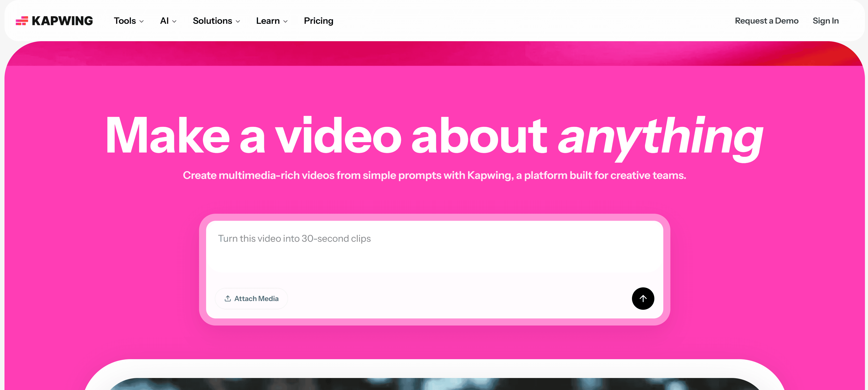Submit prompt with the black arrow button
This screenshot has width=868, height=390.
[643, 298]
